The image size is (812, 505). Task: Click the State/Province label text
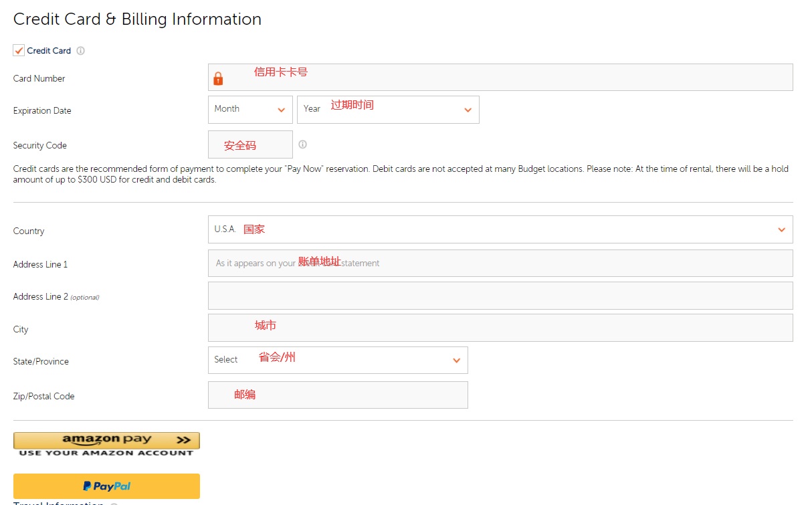pyautogui.click(x=41, y=362)
